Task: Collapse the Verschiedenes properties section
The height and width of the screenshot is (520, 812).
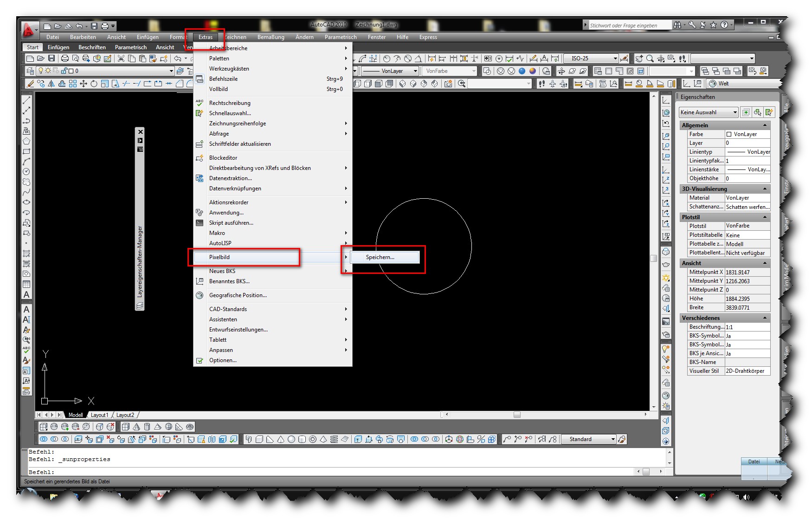Action: point(765,318)
